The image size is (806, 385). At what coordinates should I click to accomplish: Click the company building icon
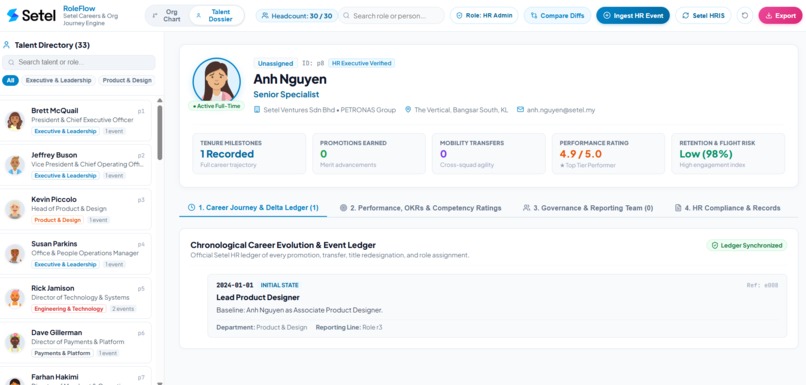coord(257,109)
